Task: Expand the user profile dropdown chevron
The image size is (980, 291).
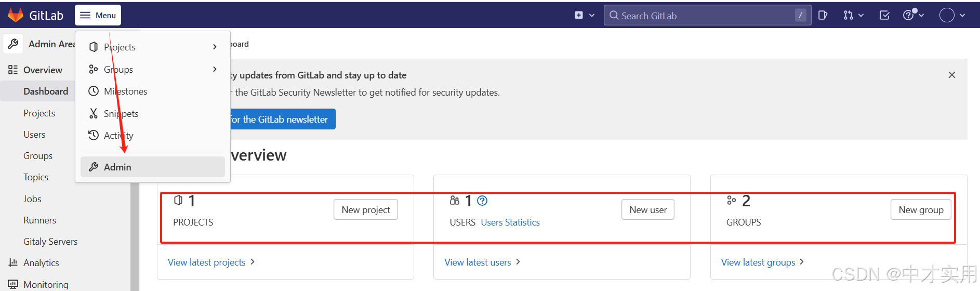Action: pos(962,15)
